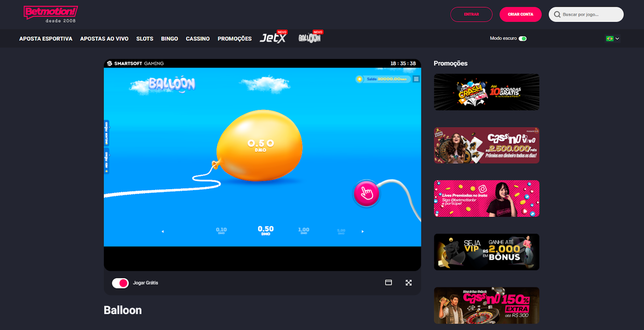This screenshot has height=330, width=644.
Task: Open the Balloon logo in navigation bar
Action: tap(310, 38)
